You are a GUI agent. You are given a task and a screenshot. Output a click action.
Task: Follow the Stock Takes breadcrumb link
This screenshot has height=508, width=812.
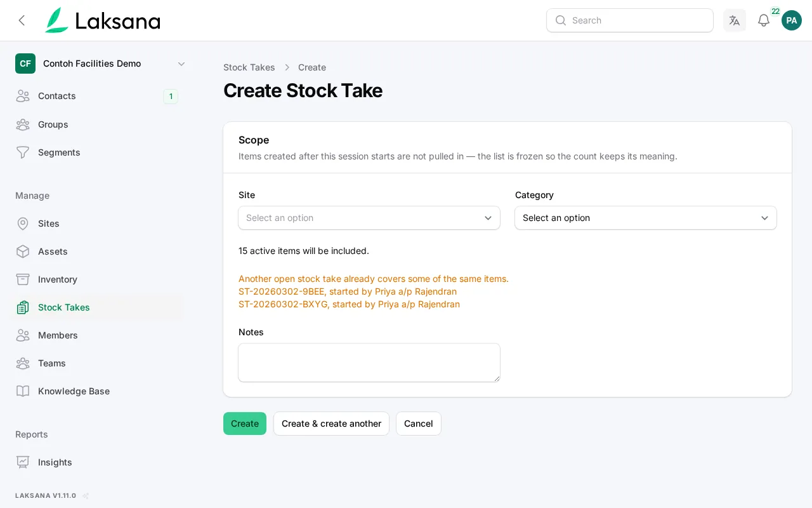[249, 67]
